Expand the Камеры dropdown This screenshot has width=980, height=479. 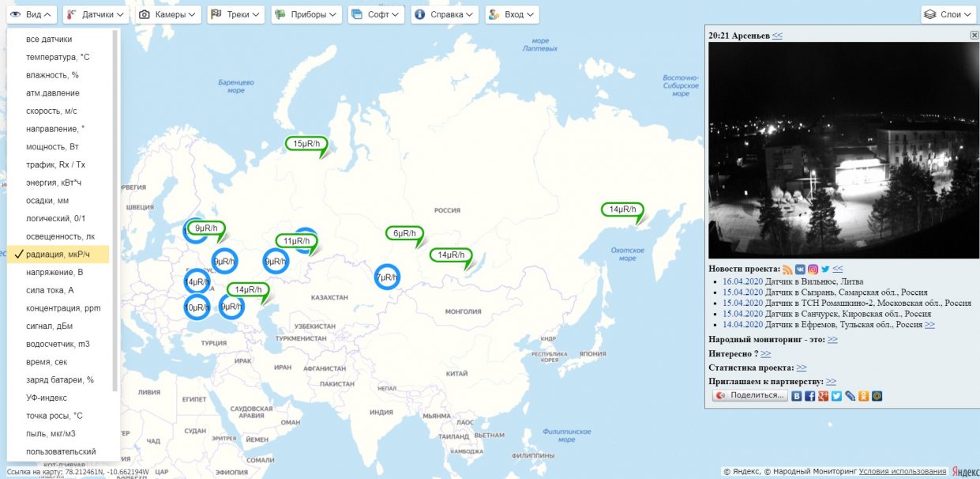(x=168, y=14)
